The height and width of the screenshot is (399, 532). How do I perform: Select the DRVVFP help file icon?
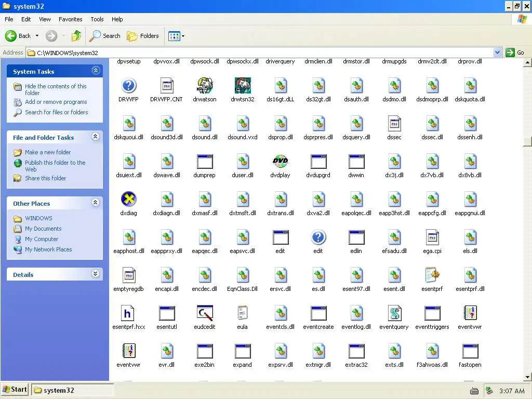pyautogui.click(x=129, y=86)
